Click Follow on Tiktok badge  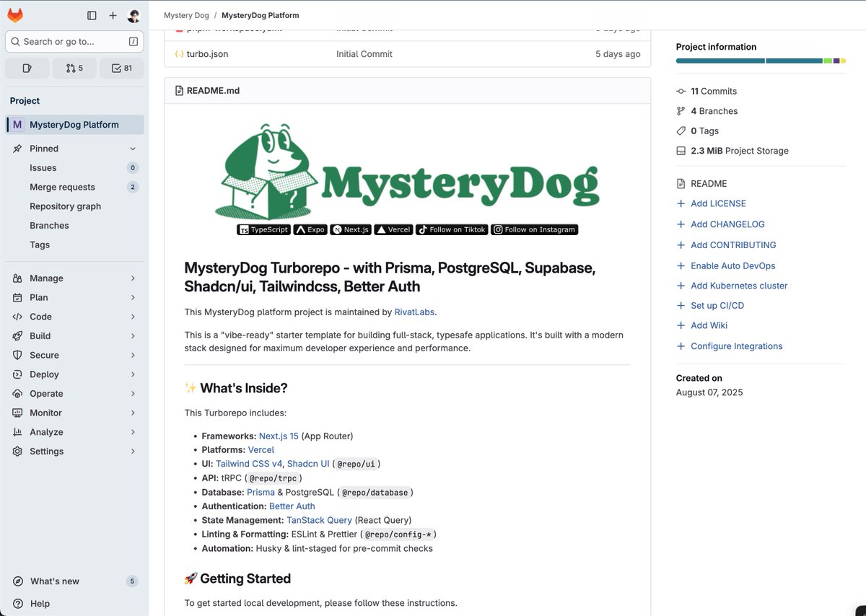tap(451, 229)
